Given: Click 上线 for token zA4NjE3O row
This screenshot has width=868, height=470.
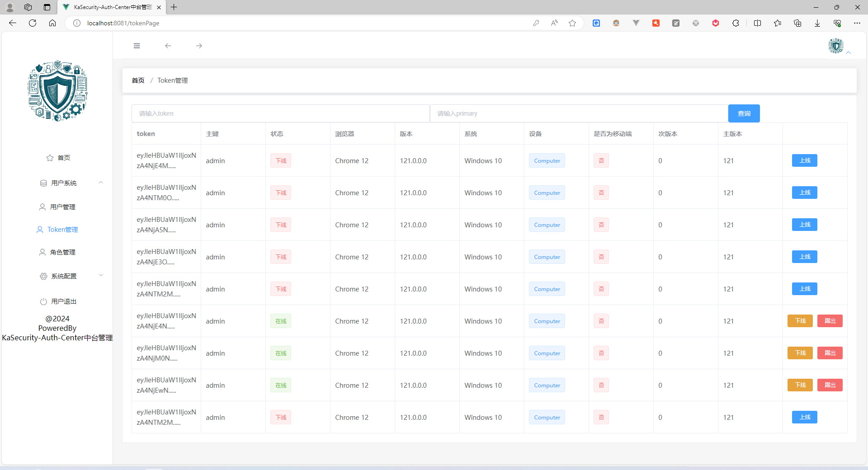Looking at the screenshot, I should point(805,257).
